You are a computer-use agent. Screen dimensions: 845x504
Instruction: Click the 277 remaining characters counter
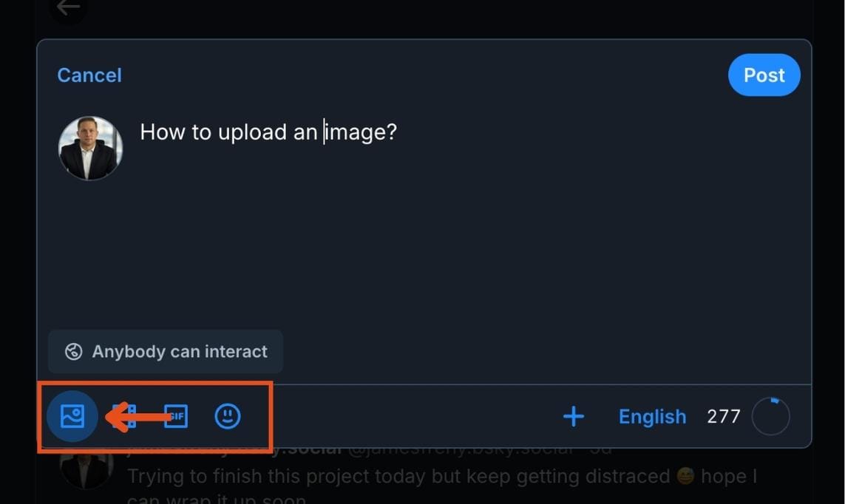click(x=723, y=416)
